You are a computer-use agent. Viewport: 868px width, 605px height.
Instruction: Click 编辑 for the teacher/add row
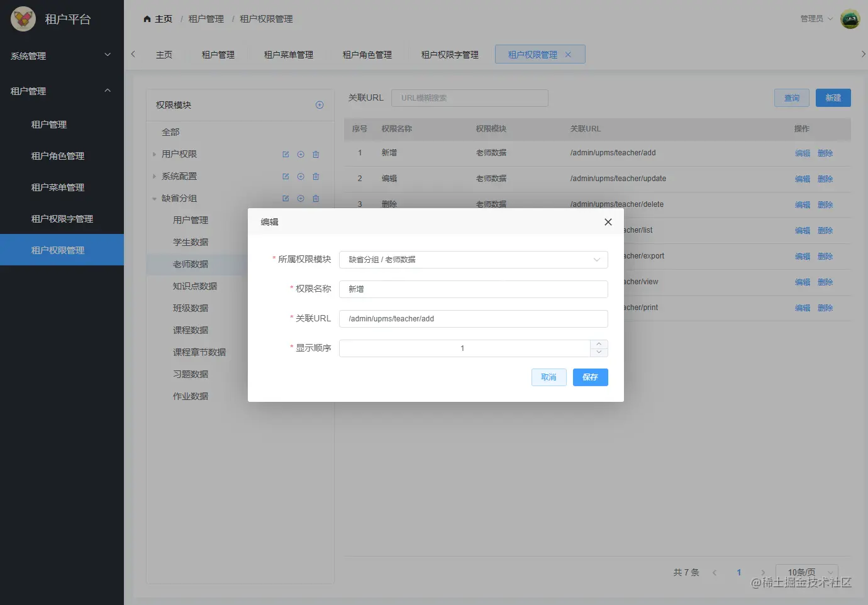pyautogui.click(x=803, y=153)
